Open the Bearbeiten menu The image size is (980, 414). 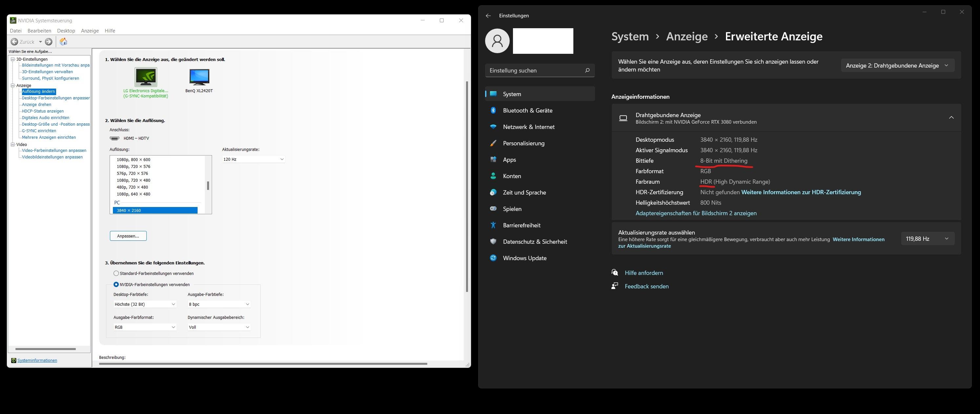(39, 31)
